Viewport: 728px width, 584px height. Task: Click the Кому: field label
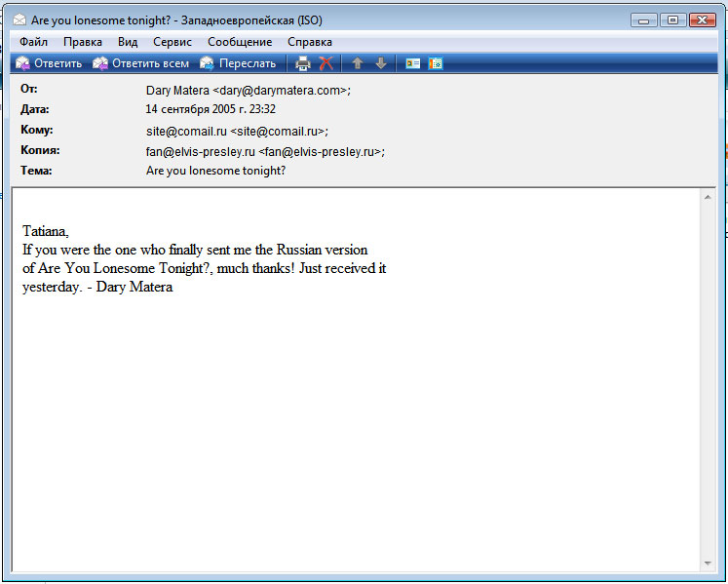(x=37, y=130)
